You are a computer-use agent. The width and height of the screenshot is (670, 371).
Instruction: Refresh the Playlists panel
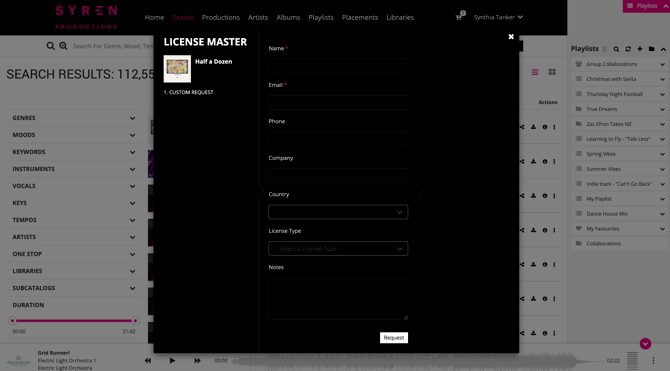[628, 49]
